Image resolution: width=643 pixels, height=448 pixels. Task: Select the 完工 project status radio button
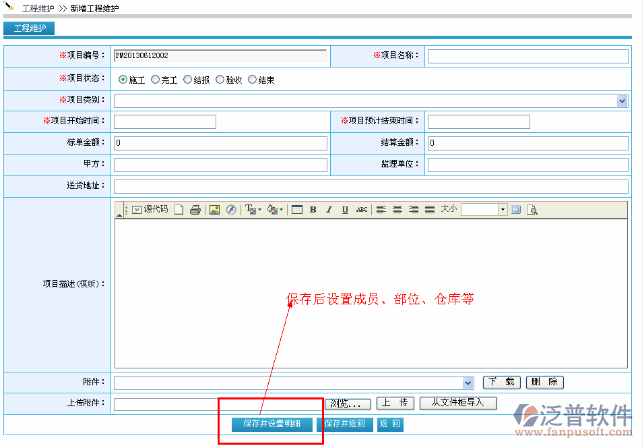(155, 79)
